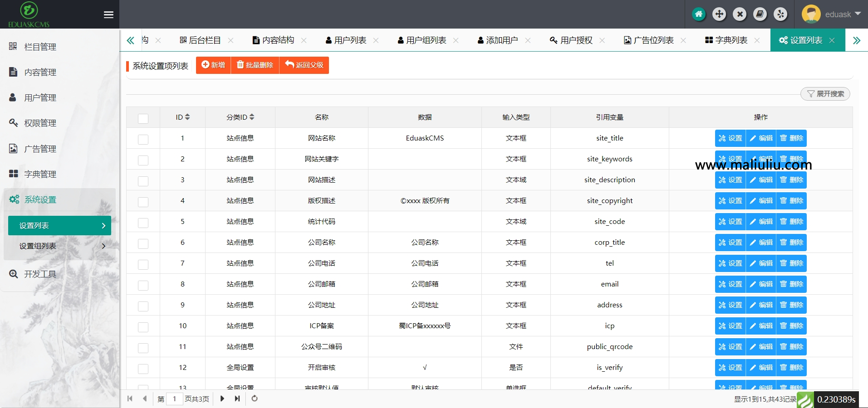Refresh the table with the reload icon
The width and height of the screenshot is (868, 408).
(x=254, y=399)
